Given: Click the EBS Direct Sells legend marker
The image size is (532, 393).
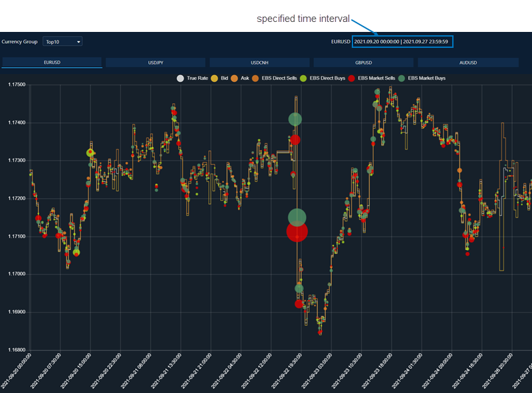Looking at the screenshot, I should coord(255,78).
